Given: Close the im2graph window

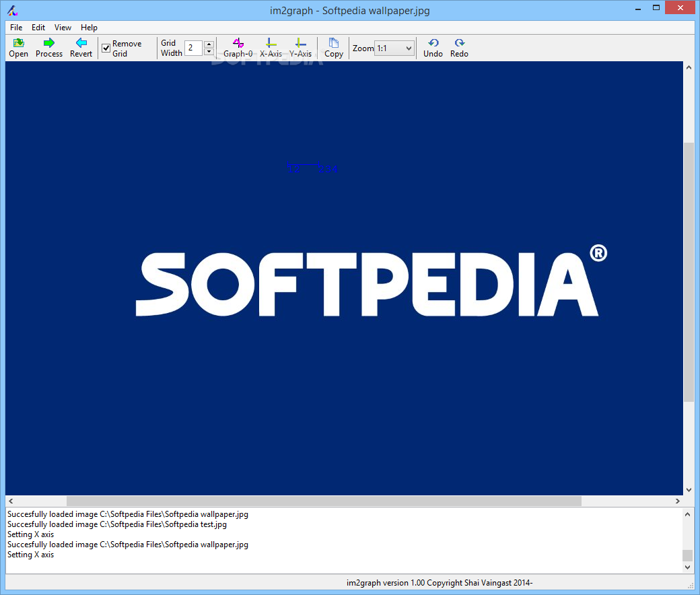Looking at the screenshot, I should pyautogui.click(x=680, y=8).
